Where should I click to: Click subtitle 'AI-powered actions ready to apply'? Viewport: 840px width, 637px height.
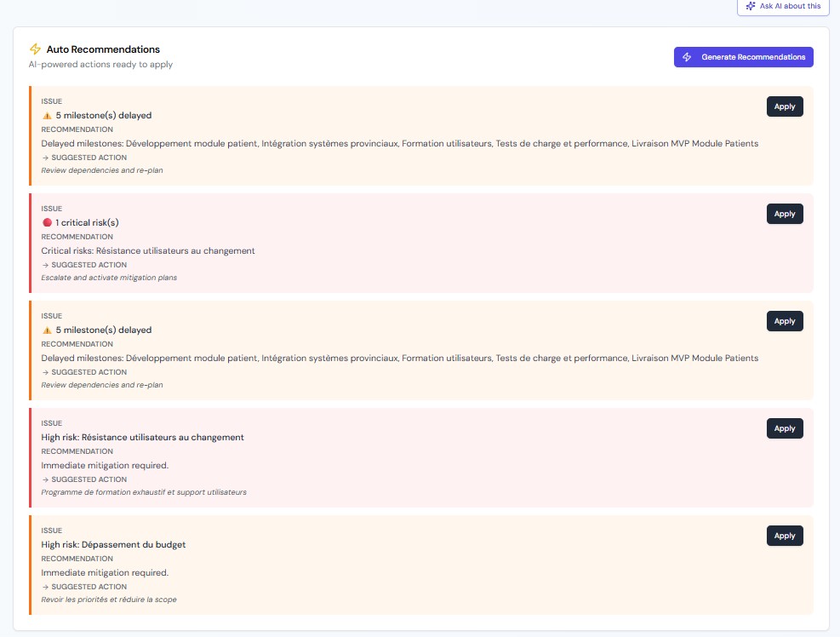100,65
